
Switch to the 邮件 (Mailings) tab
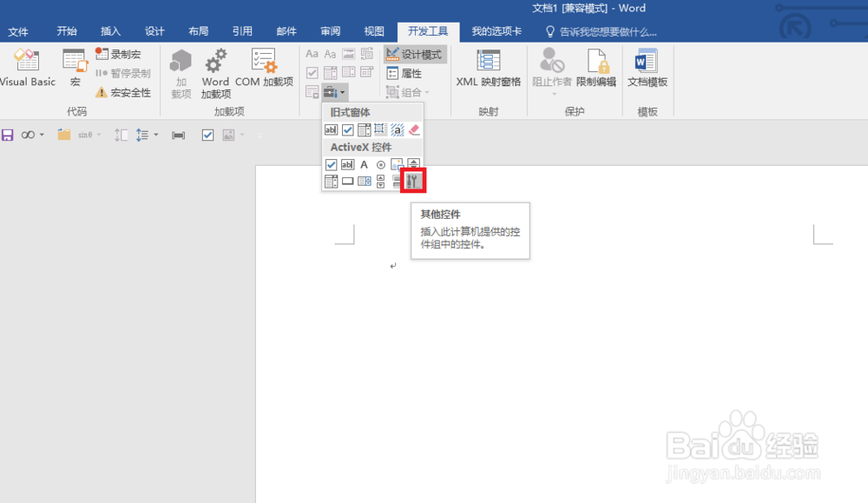pos(286,31)
